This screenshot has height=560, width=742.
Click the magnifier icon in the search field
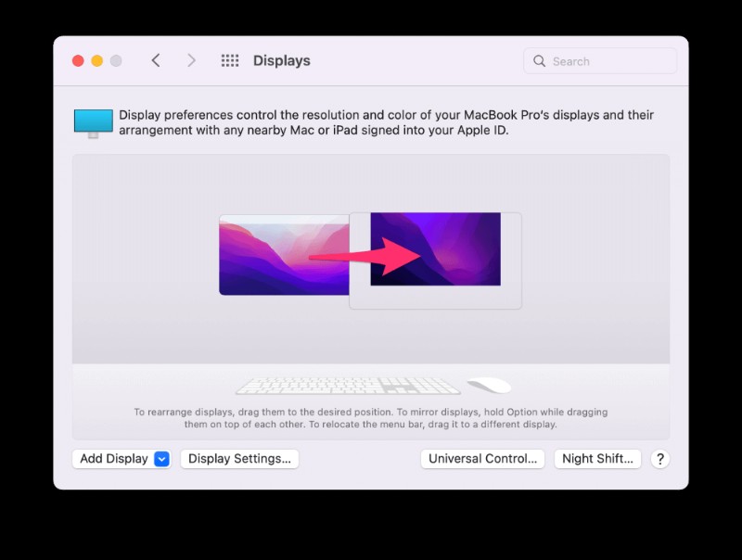coord(539,60)
